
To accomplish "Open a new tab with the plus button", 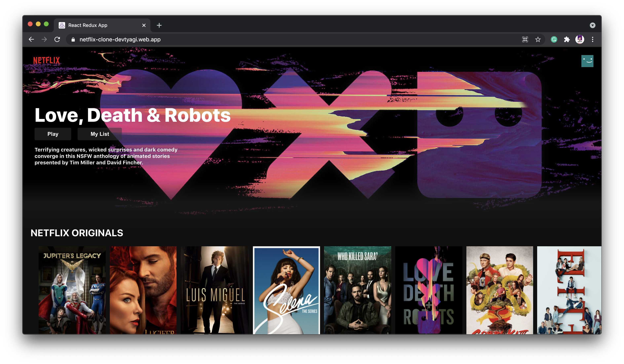I will pos(159,25).
